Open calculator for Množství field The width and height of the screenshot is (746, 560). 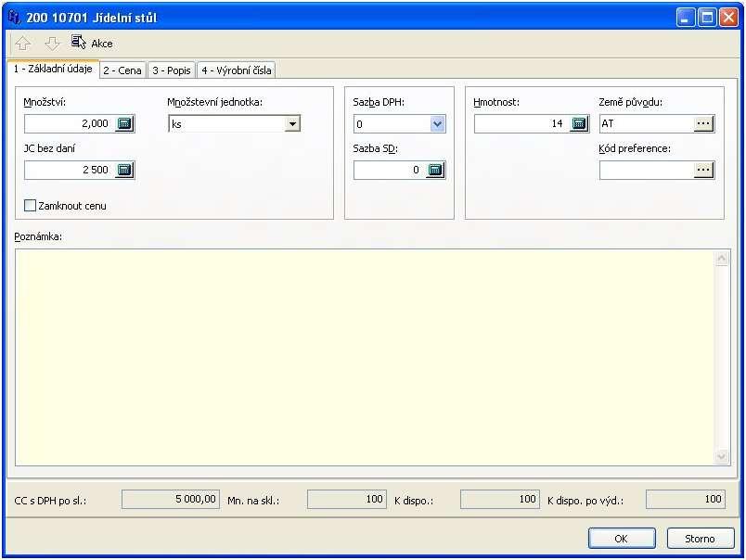[x=124, y=123]
